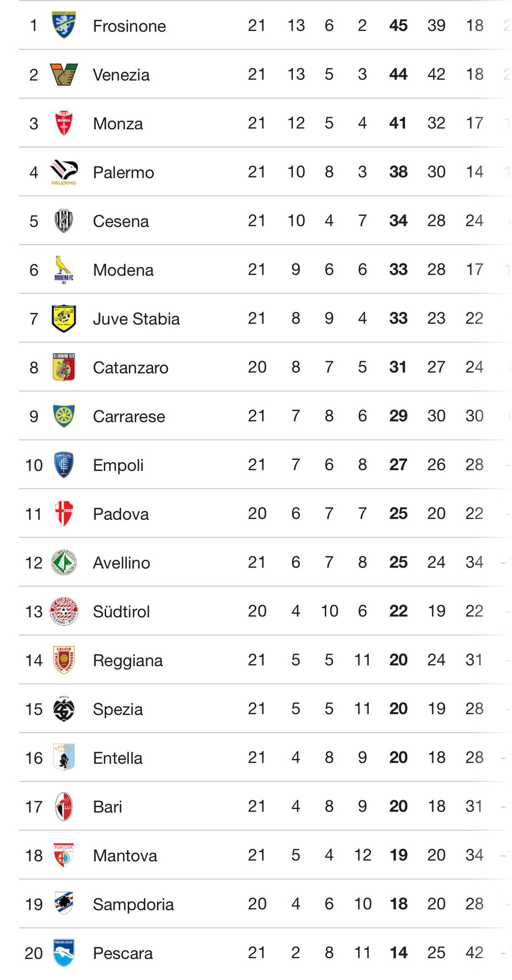
Task: Select the Padova team name
Action: (121, 514)
